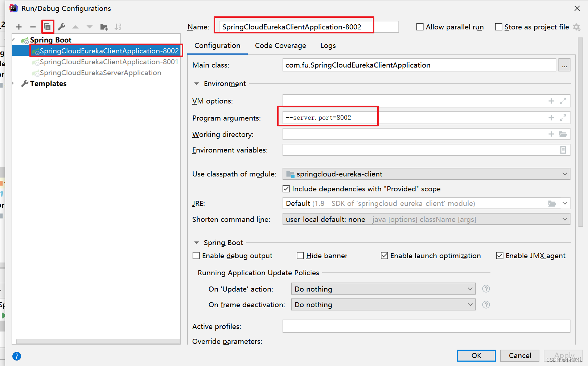Toggle Enable JMX agent checkbox
Image resolution: width=588 pixels, height=366 pixels.
(500, 256)
